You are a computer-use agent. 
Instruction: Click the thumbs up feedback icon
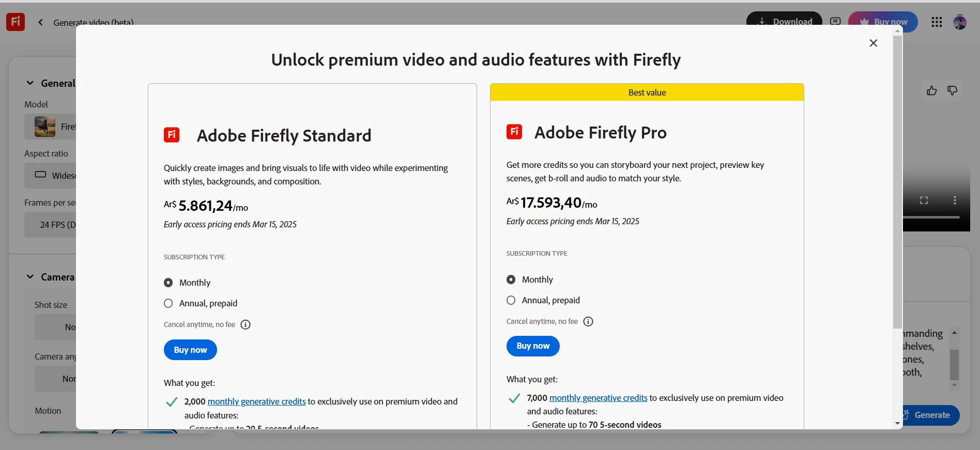point(931,91)
